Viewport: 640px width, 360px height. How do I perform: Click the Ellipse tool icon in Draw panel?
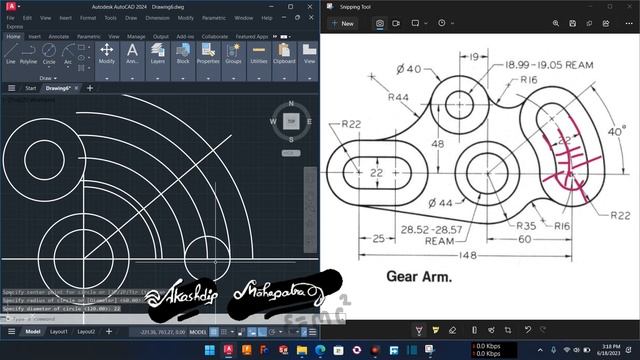click(x=81, y=58)
